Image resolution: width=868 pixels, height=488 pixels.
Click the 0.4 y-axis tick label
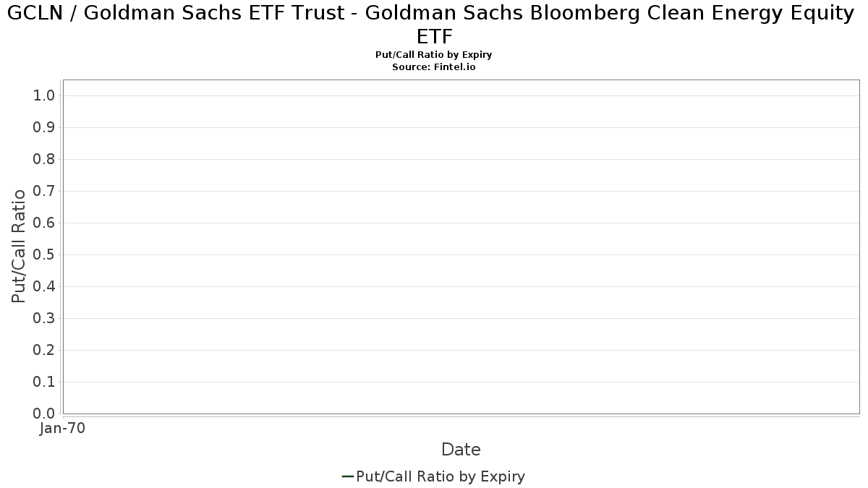click(44, 286)
